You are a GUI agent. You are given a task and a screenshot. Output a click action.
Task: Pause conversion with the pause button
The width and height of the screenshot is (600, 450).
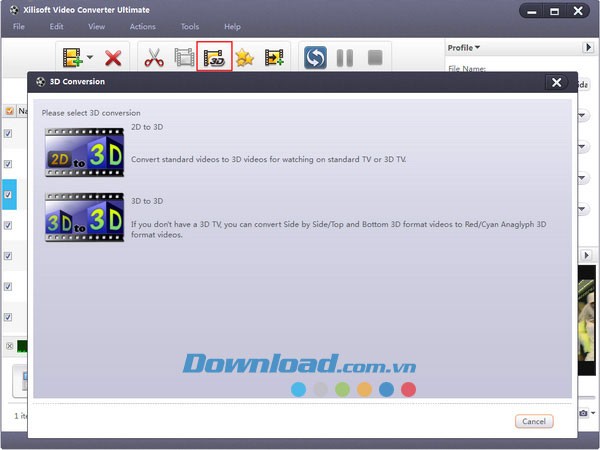(x=345, y=58)
